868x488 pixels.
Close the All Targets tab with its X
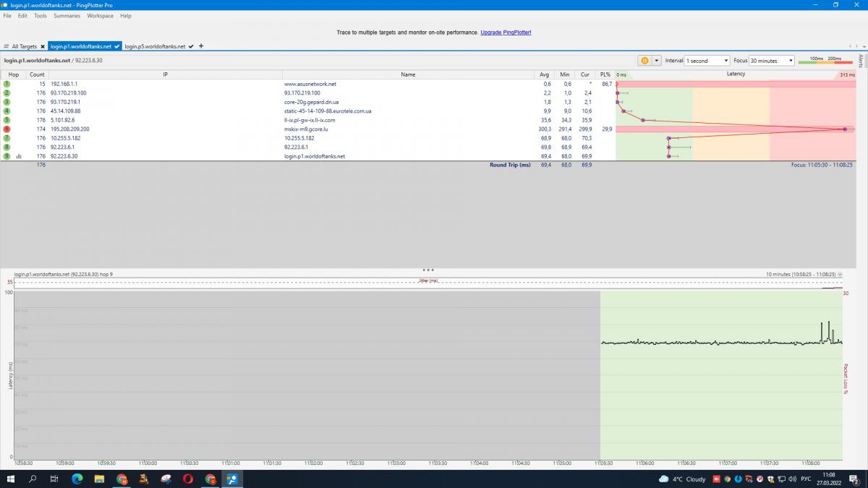(x=42, y=46)
